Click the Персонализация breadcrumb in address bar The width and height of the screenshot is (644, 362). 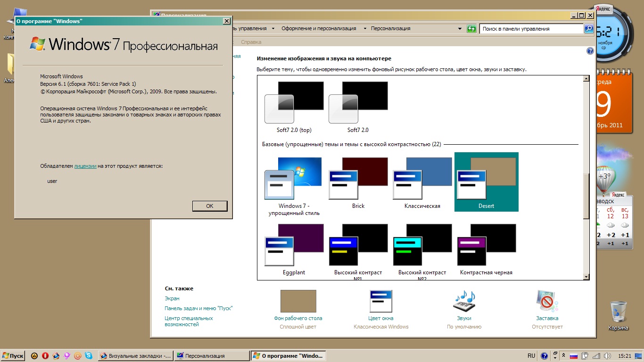tap(390, 28)
